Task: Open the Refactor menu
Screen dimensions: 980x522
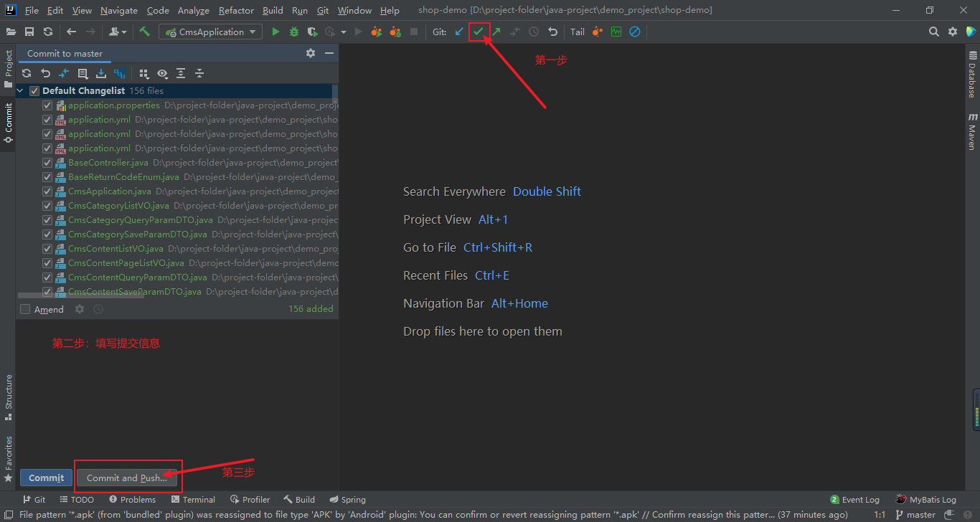Action: click(x=237, y=11)
